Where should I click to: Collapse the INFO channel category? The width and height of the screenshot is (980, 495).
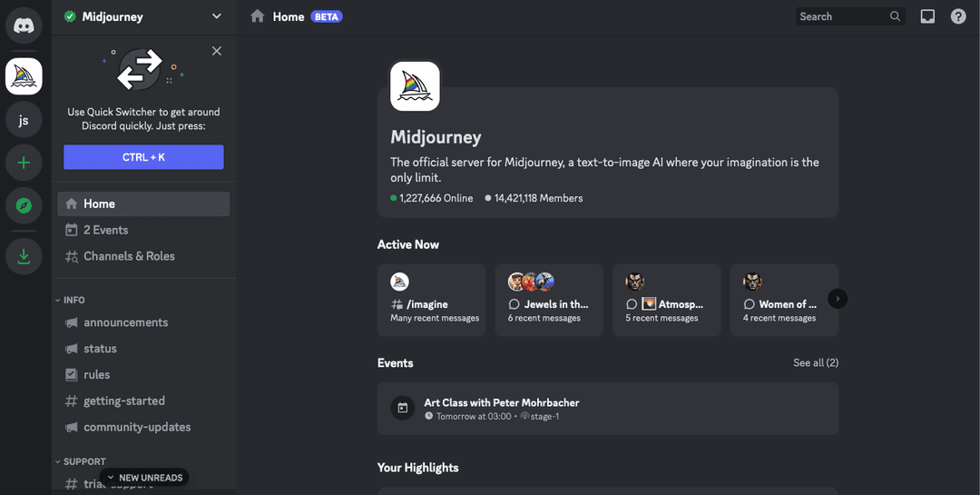pyautogui.click(x=73, y=300)
